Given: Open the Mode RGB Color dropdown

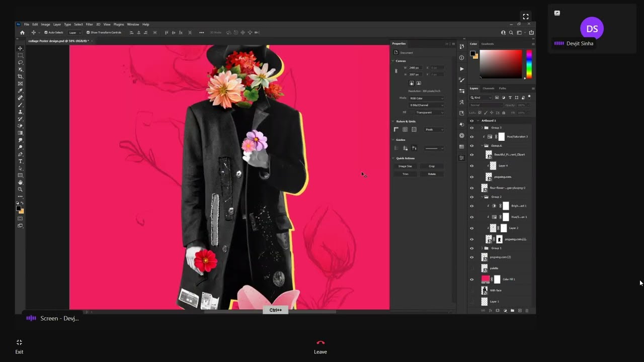Looking at the screenshot, I should [426, 98].
